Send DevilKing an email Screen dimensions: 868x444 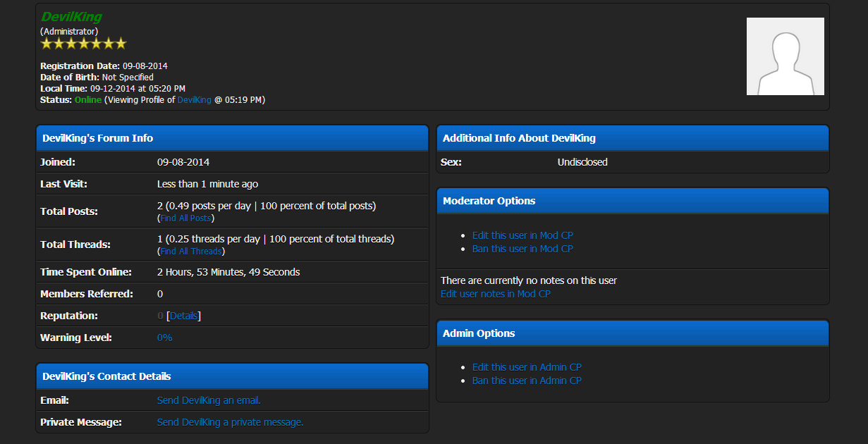(x=209, y=400)
